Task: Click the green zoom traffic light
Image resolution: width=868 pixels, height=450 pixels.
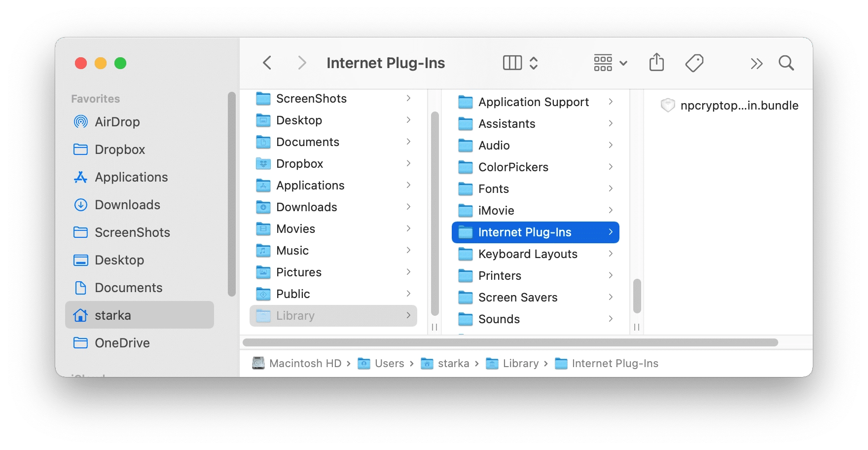Action: pyautogui.click(x=119, y=63)
